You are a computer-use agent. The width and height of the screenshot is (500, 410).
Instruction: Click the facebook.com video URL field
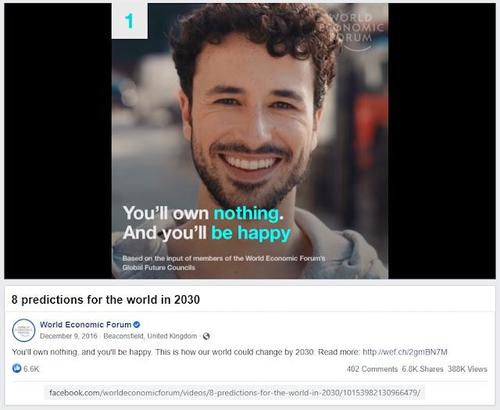point(235,393)
